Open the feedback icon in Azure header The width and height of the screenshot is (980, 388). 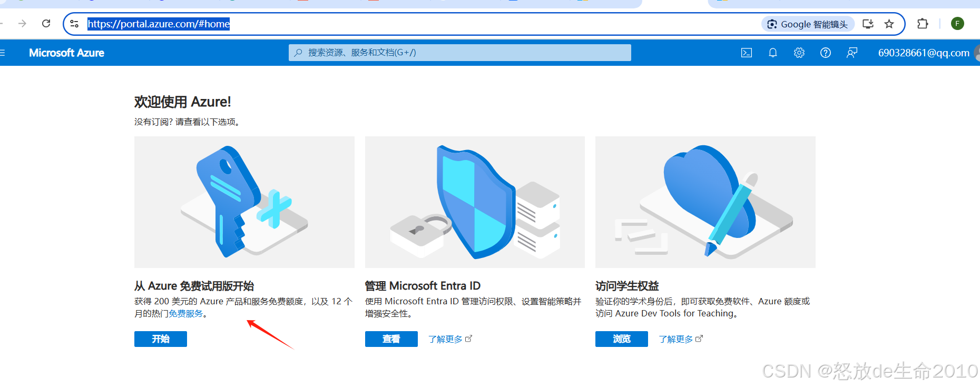click(852, 53)
